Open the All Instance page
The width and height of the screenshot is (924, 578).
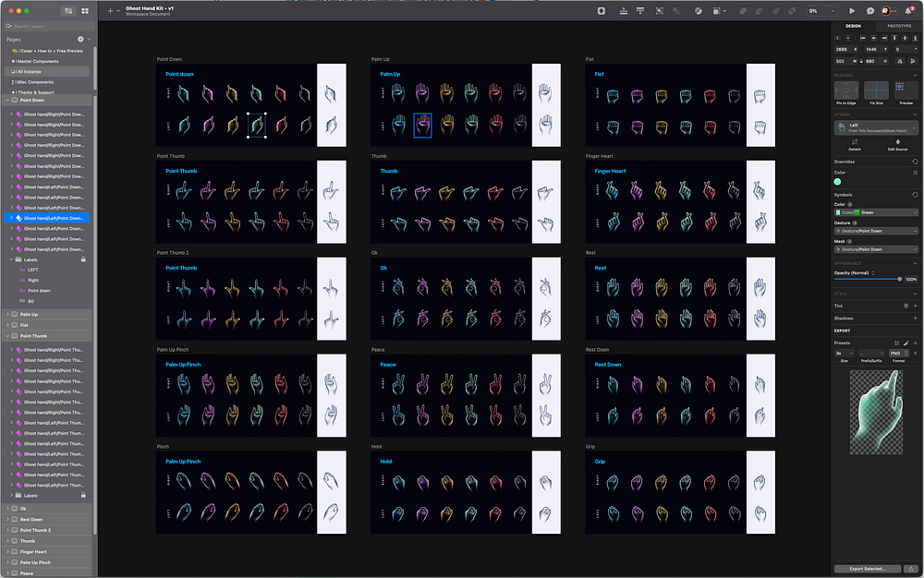click(x=47, y=71)
